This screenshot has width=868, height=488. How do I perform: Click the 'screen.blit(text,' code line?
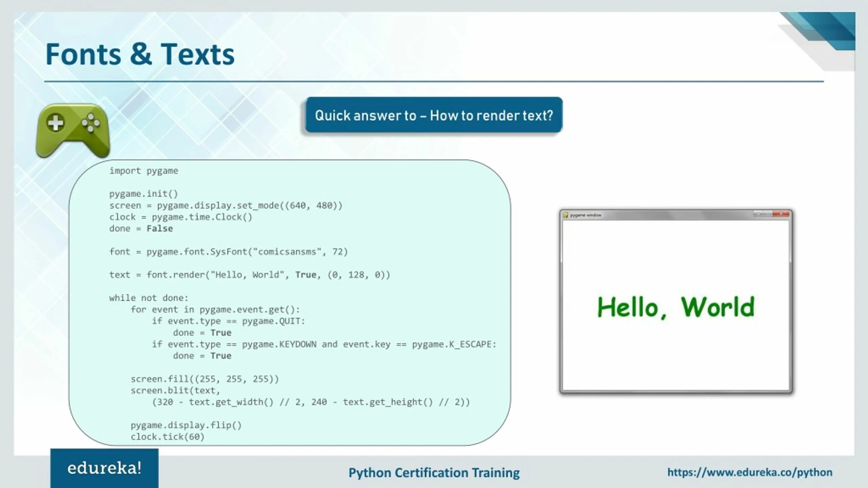click(x=175, y=390)
